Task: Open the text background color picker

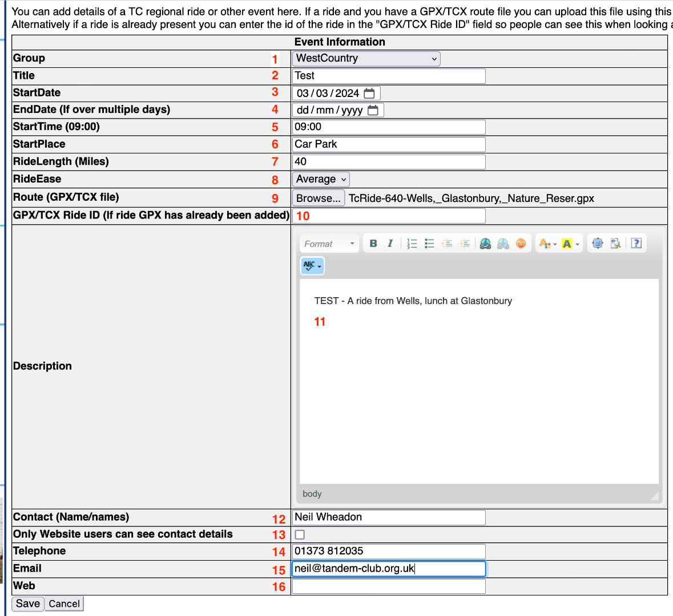Action: (570, 244)
